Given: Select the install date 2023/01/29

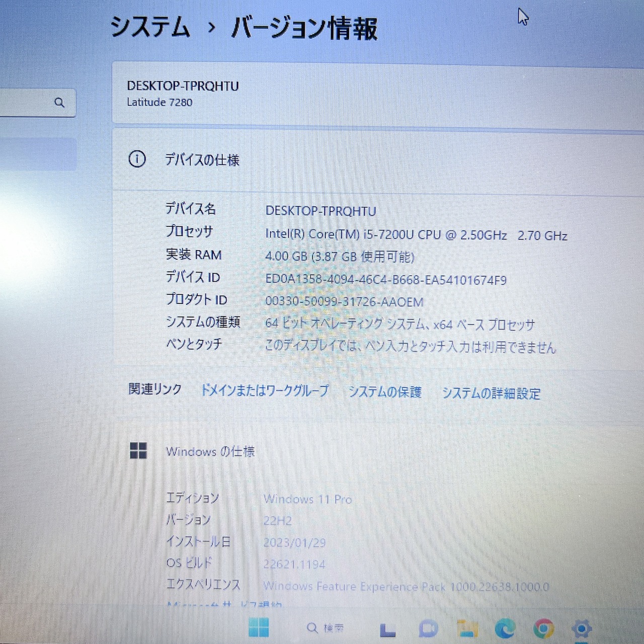Looking at the screenshot, I should click(x=294, y=542).
